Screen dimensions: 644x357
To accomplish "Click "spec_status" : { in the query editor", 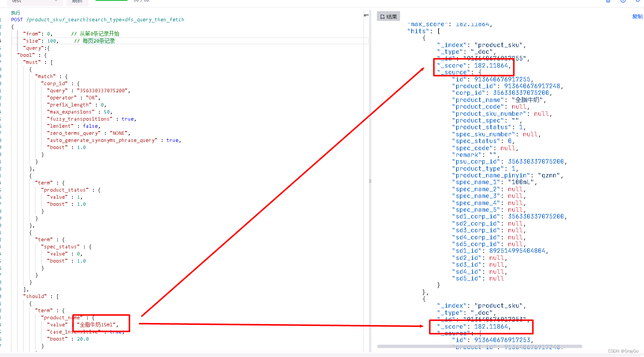I will [x=66, y=246].
